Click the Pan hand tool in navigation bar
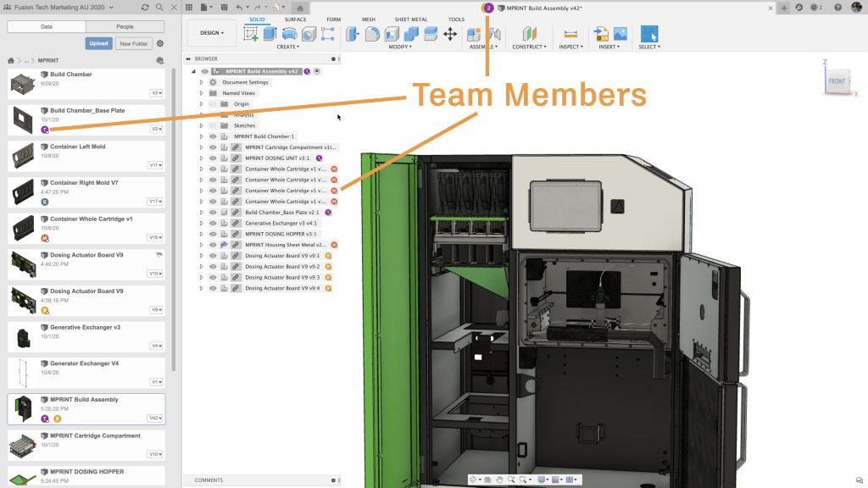 (x=499, y=480)
